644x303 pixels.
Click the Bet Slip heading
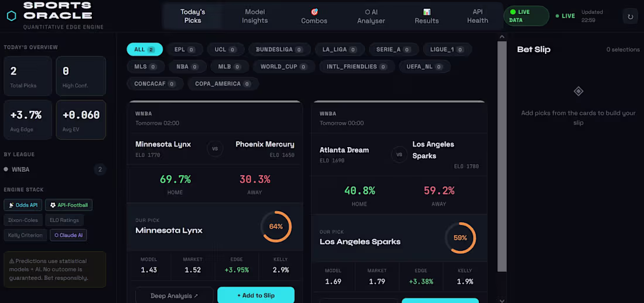[x=533, y=49]
